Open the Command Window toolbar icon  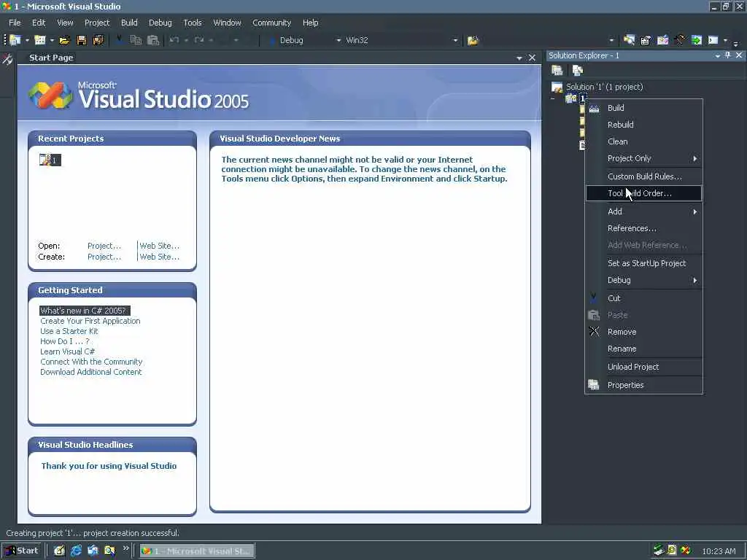click(713, 41)
